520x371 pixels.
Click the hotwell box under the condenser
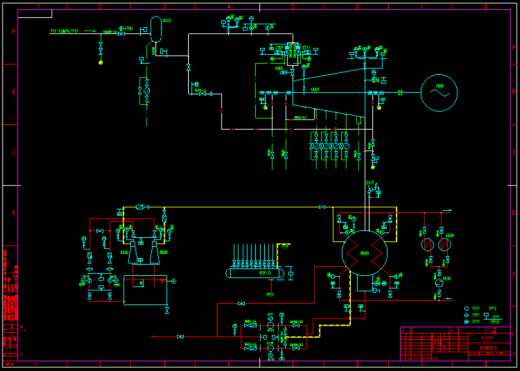click(x=365, y=283)
